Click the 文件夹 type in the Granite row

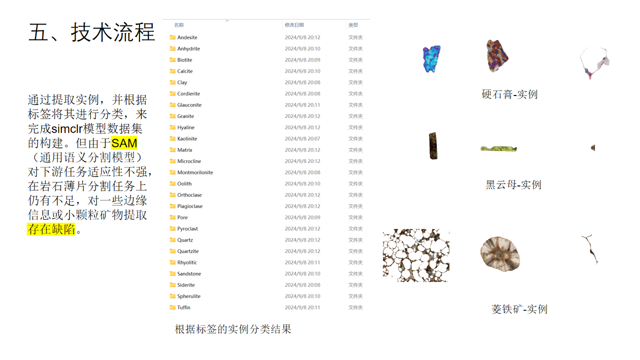(356, 116)
